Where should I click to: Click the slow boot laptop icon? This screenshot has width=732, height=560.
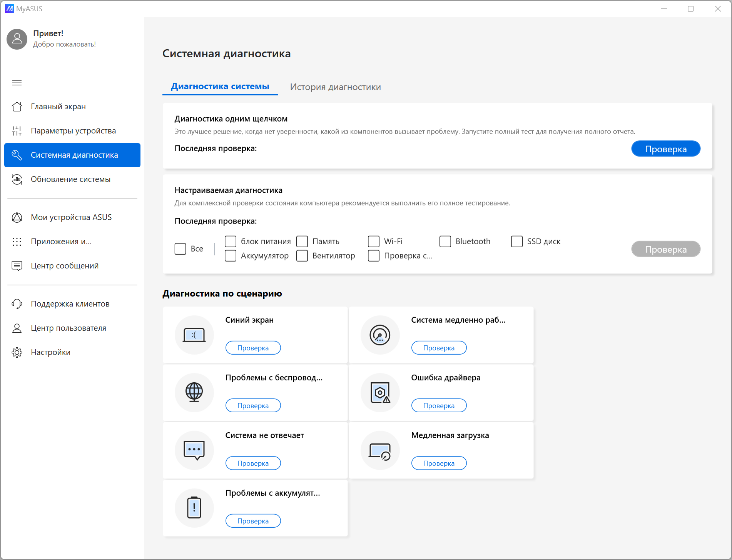[380, 450]
